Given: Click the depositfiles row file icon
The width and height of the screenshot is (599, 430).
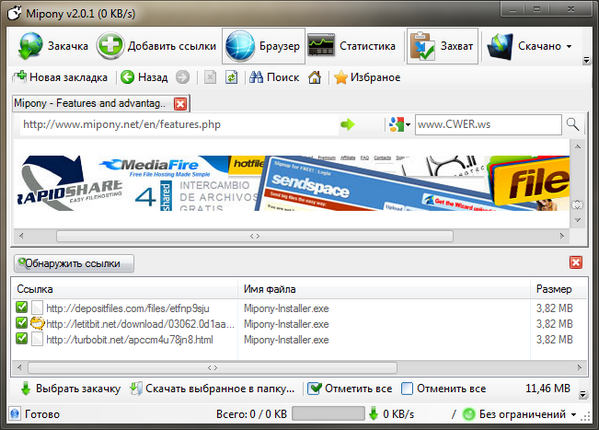Looking at the screenshot, I should coord(37,308).
